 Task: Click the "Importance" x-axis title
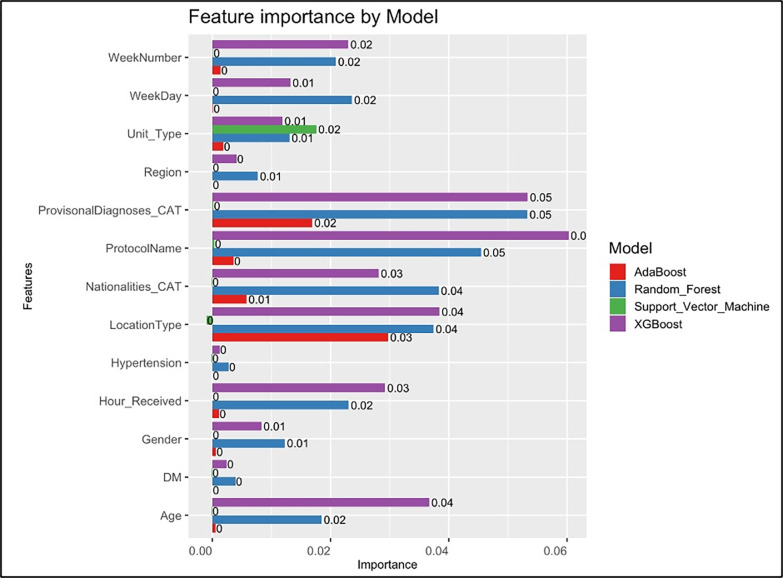387,564
